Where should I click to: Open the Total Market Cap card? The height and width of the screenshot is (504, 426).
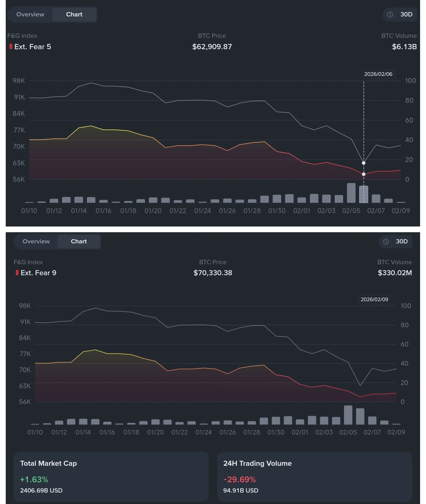(x=111, y=476)
